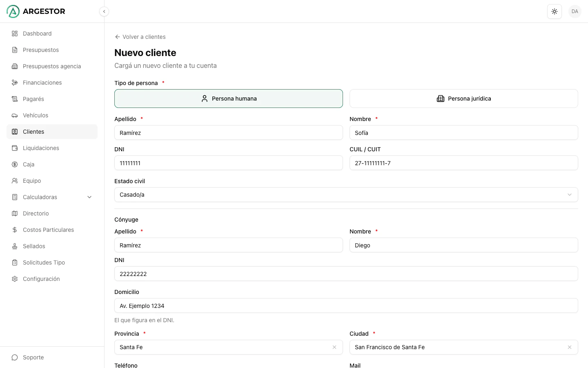Open the Estado civil dropdown
The image size is (588, 368).
click(x=346, y=195)
